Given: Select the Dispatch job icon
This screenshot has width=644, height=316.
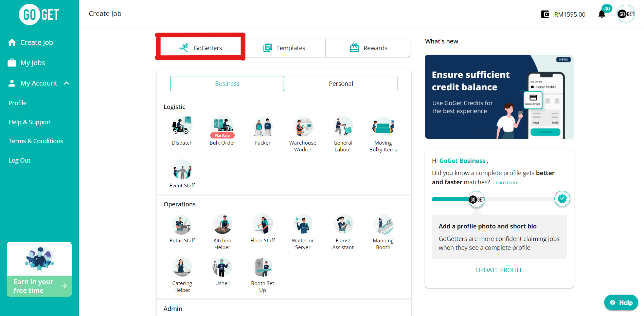Looking at the screenshot, I should pos(182,126).
